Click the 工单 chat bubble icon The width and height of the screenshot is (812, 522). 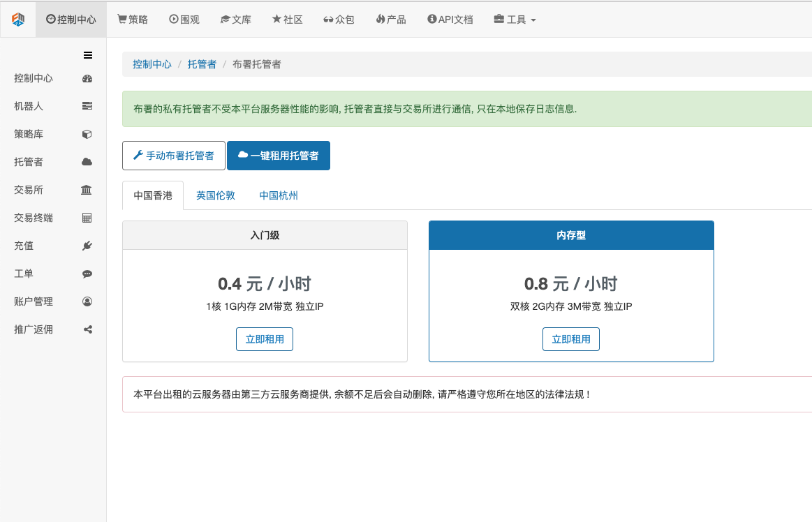tap(87, 274)
